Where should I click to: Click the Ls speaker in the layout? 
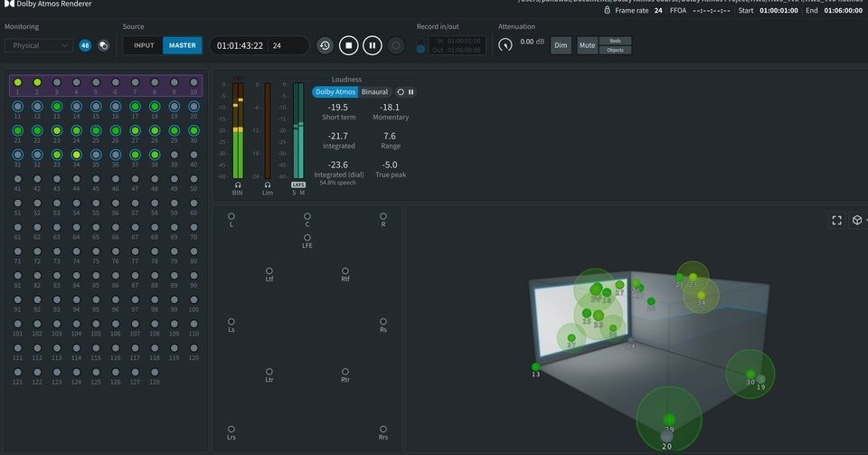(x=231, y=322)
